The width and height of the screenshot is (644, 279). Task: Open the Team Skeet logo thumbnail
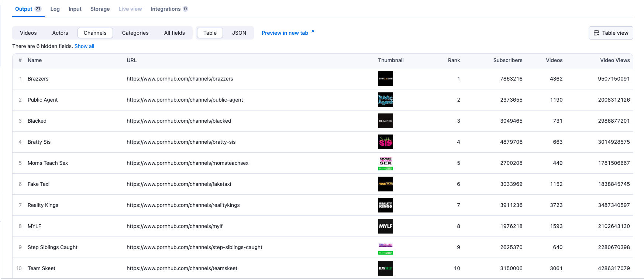pyautogui.click(x=386, y=268)
